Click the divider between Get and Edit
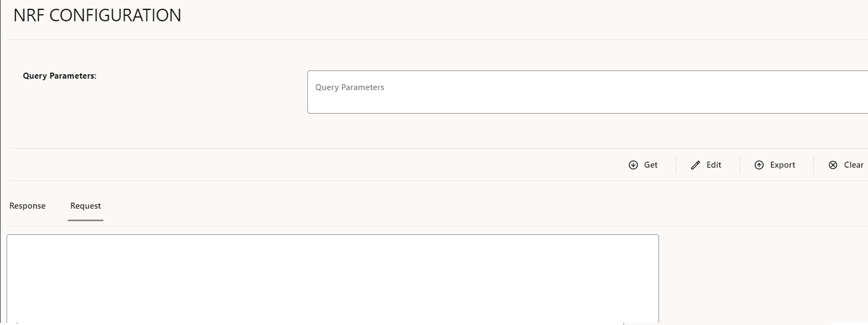This screenshot has height=325, width=868. click(x=675, y=165)
